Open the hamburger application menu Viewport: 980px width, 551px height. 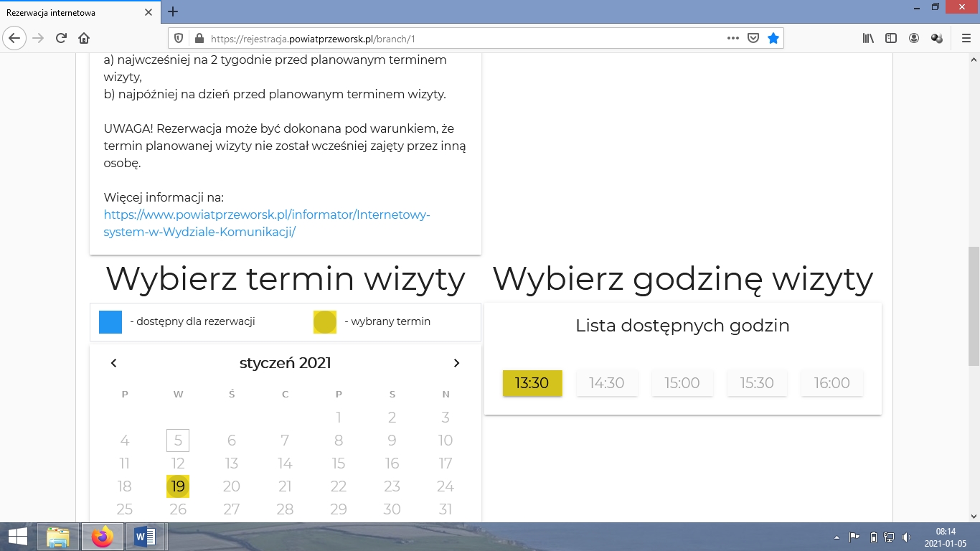click(x=966, y=38)
